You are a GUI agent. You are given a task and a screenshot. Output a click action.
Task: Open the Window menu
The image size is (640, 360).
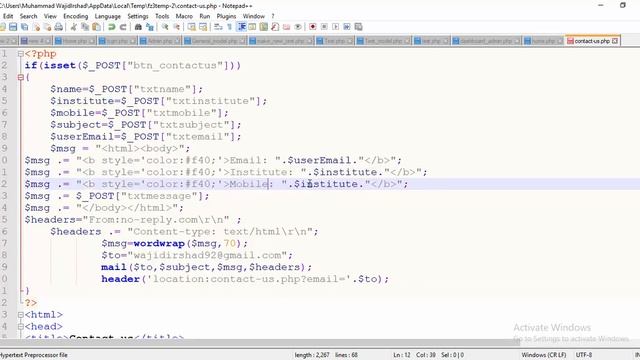pos(254,16)
